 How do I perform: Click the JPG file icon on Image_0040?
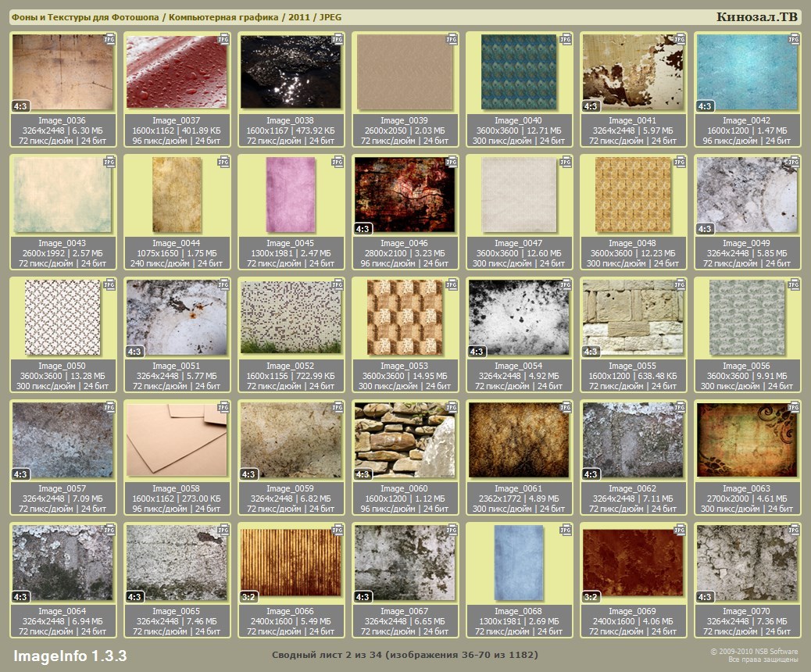click(566, 39)
